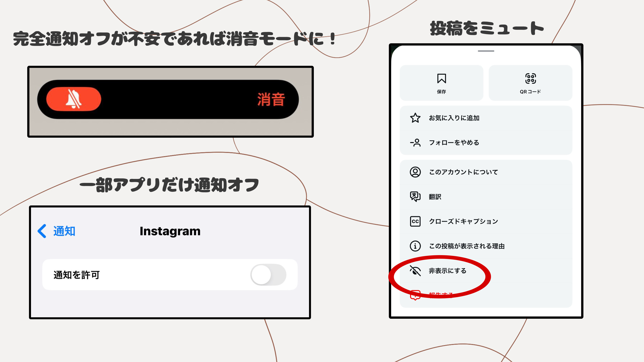This screenshot has height=362, width=644.
Task: Click the account profile circle icon
Action: point(415,172)
